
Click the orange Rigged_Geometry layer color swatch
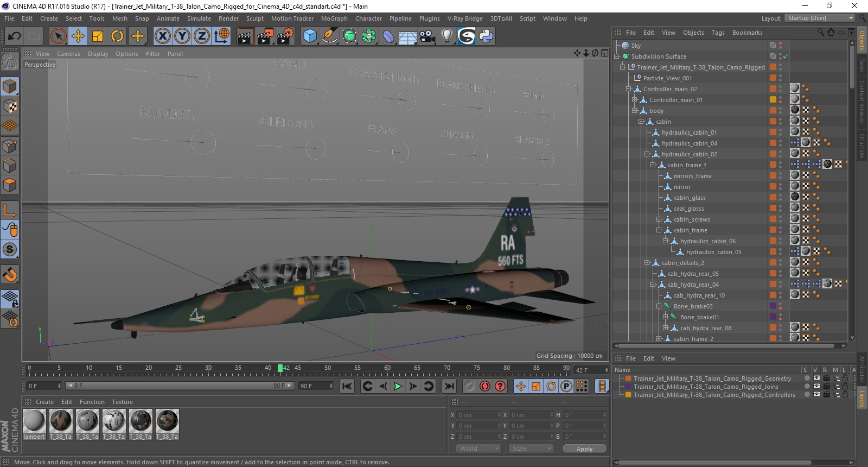(628, 378)
